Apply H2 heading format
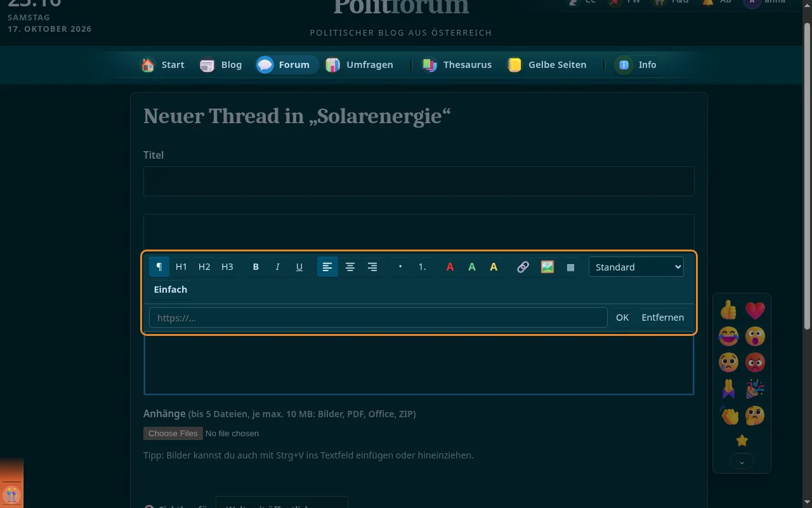812x508 pixels. (x=204, y=267)
